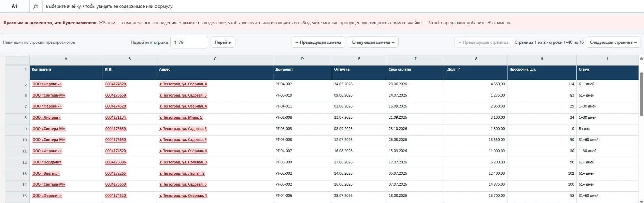This screenshot has height=203, width=644.
Task: Toggle the highlighted 'ООО «Листора»' replacement
Action: coord(46,118)
